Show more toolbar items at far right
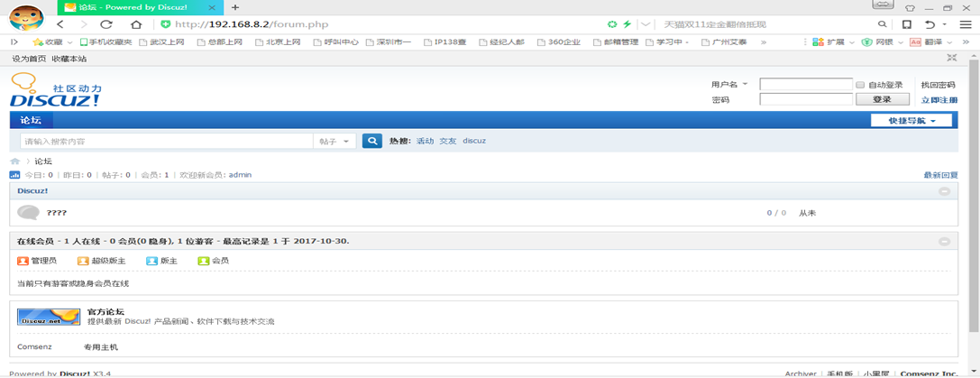The image size is (980, 378). (x=966, y=41)
